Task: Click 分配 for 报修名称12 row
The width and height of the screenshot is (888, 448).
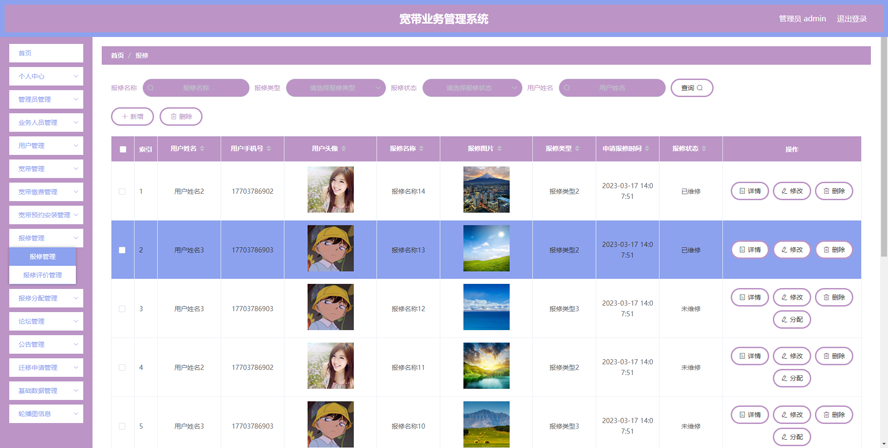Action: 792,319
